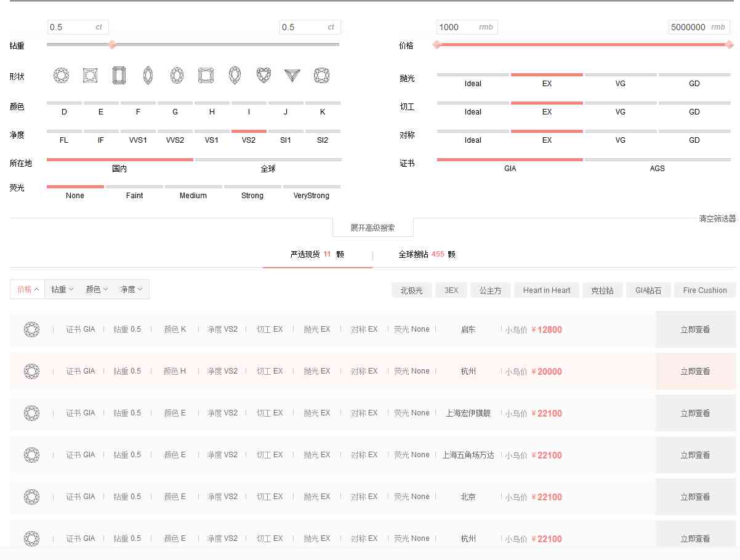Select the oval shape icon
Screen dimensions: 740x560
pyautogui.click(x=176, y=75)
